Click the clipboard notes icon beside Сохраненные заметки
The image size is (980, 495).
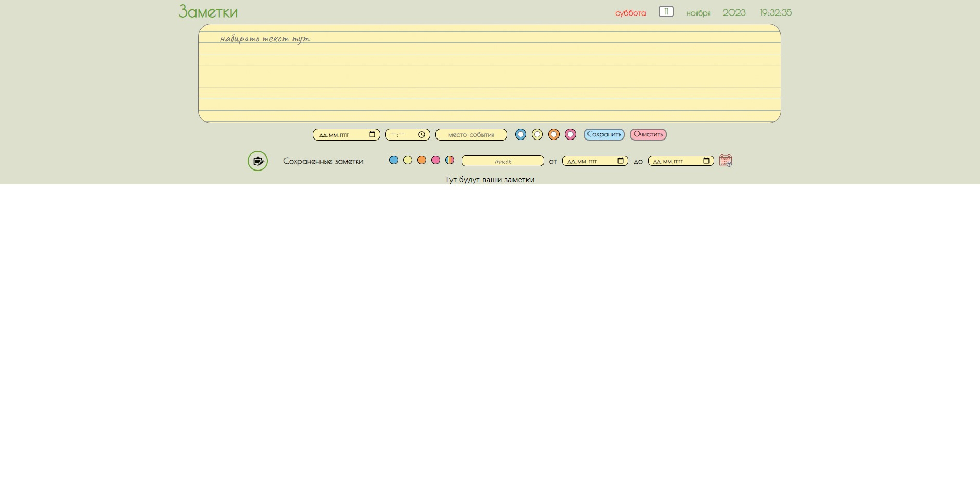258,161
